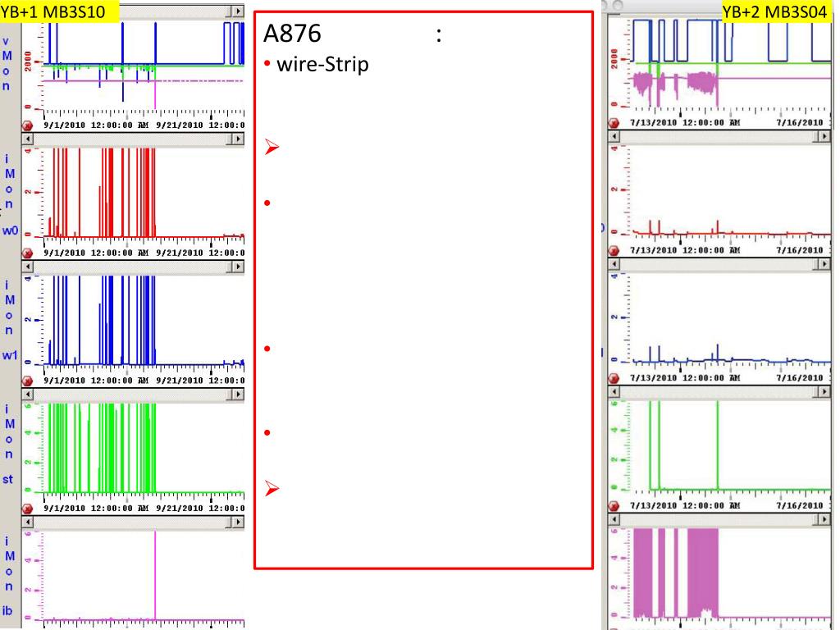Click the red X icon under the iMon w1 plot
This screenshot has width=840, height=630.
tap(27, 381)
